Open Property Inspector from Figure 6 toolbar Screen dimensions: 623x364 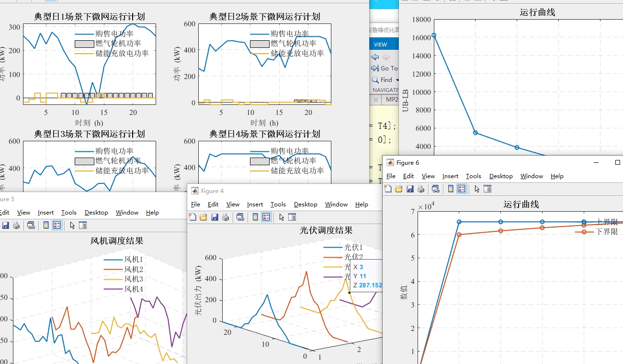click(x=487, y=189)
